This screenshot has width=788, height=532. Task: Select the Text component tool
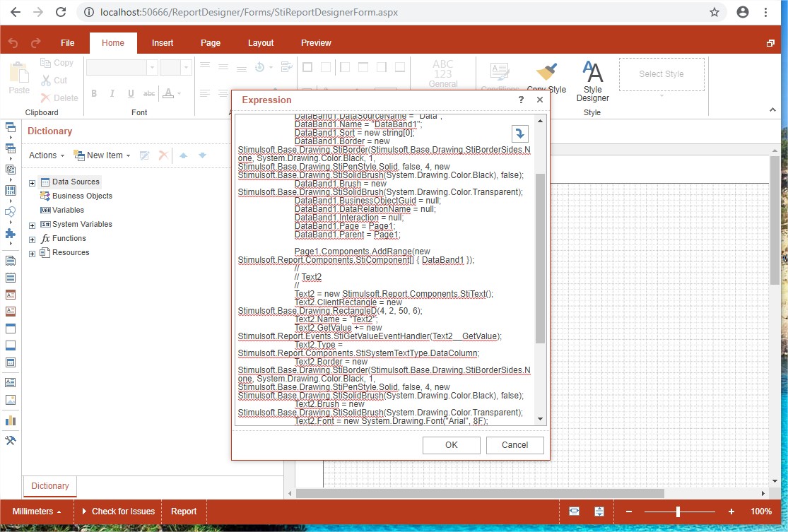click(x=10, y=383)
